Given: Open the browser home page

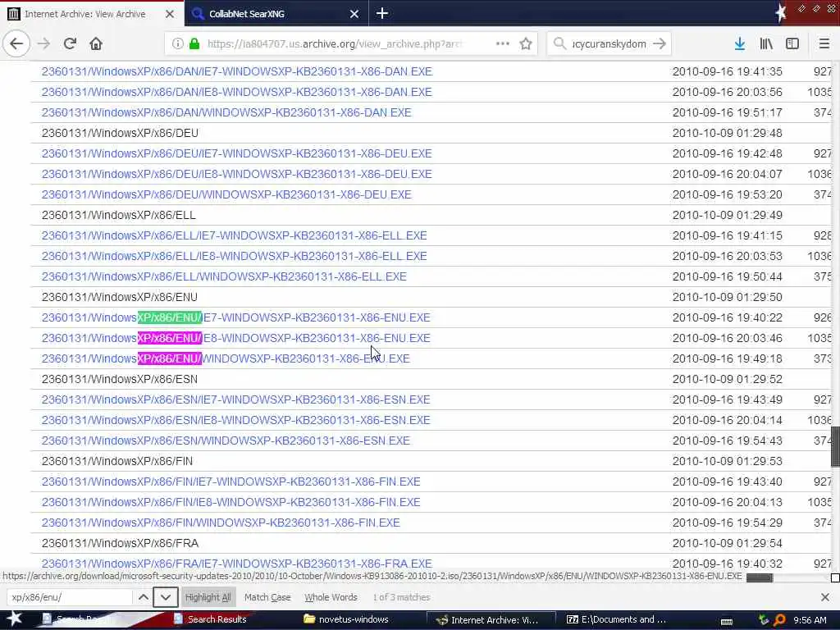Looking at the screenshot, I should (96, 43).
